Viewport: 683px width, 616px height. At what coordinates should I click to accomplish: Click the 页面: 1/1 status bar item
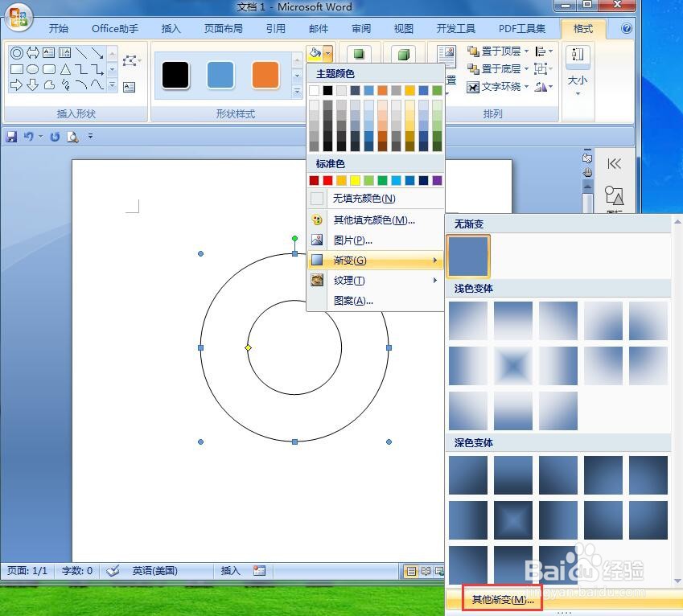tap(27, 571)
